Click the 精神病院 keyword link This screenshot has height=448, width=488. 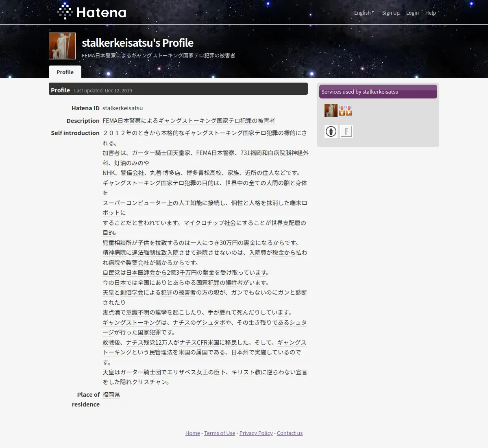pos(114,253)
